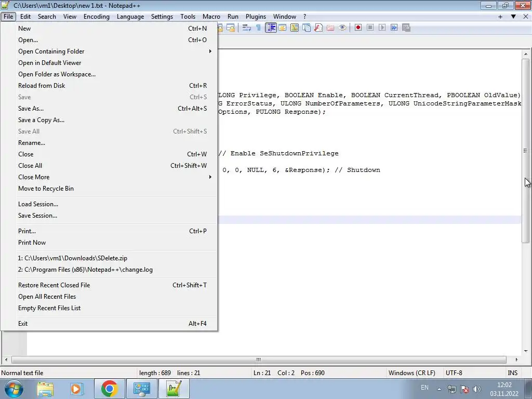Click UTF-8 encoding in status bar
The width and height of the screenshot is (532, 399).
tap(454, 373)
